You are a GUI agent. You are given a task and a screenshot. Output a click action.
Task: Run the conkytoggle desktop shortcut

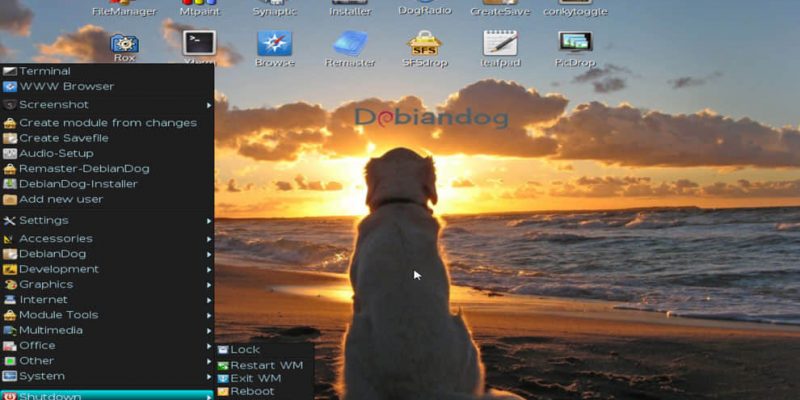[575, 8]
